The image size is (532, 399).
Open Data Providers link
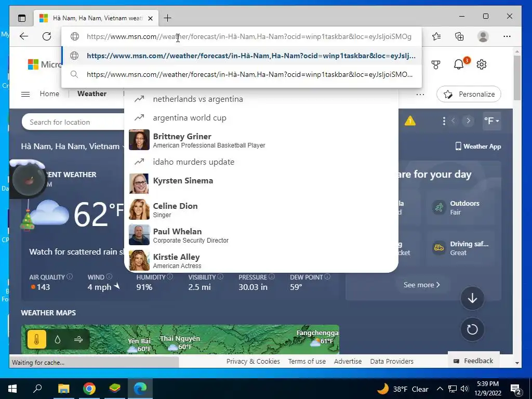(x=392, y=362)
